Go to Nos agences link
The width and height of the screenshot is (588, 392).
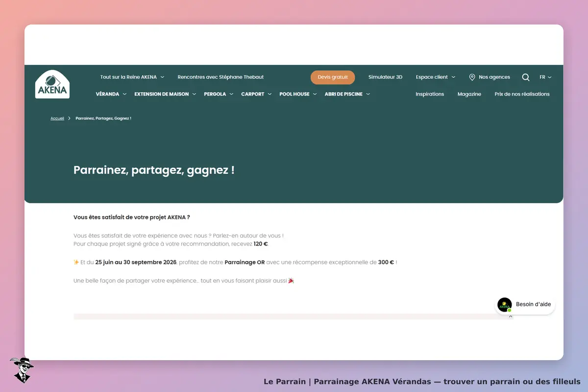tap(494, 77)
